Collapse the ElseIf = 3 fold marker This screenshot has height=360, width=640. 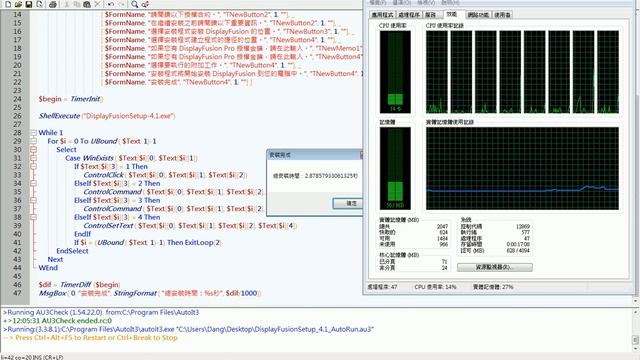coord(33,200)
